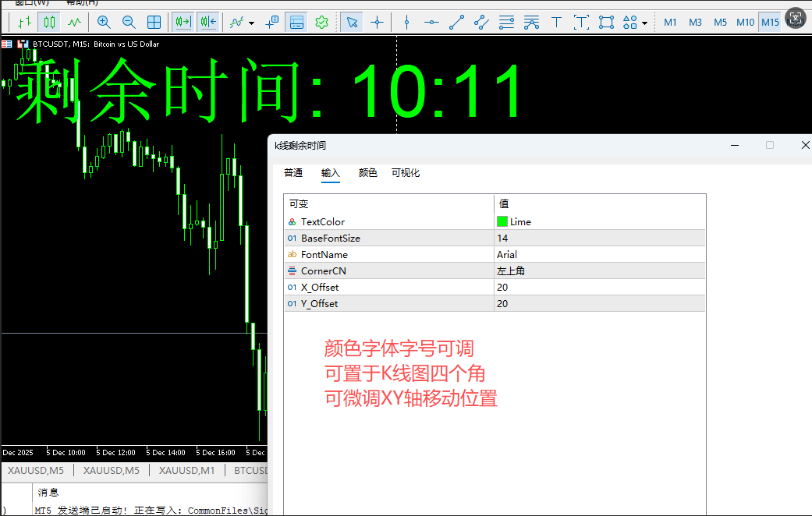Open the 可视化 tab
This screenshot has height=516, width=812.
coord(406,173)
